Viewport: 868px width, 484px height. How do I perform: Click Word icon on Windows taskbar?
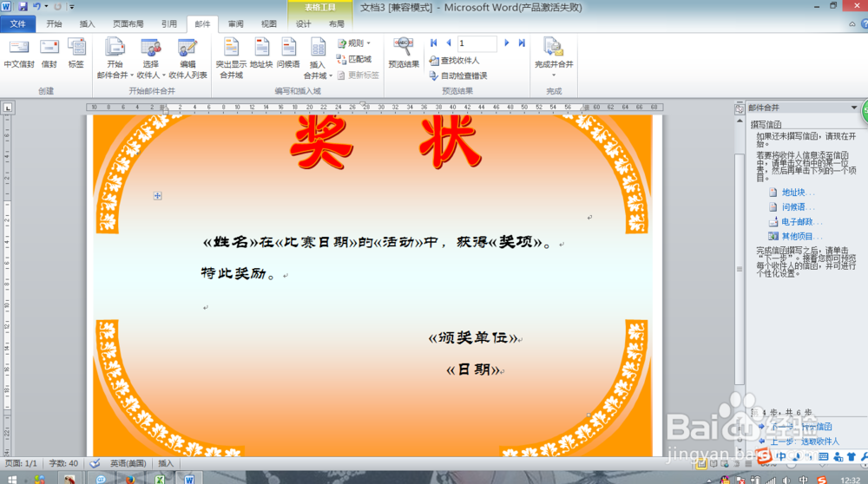pos(188,479)
